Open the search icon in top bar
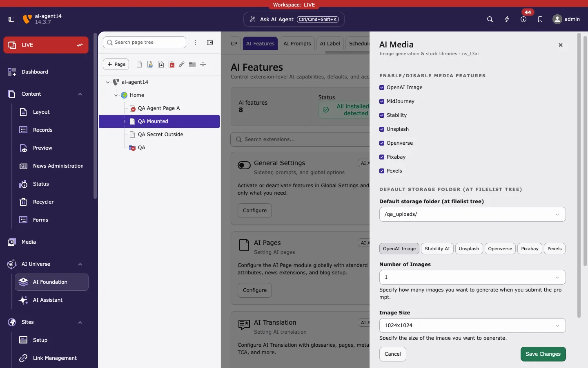The image size is (588, 368). tap(490, 19)
